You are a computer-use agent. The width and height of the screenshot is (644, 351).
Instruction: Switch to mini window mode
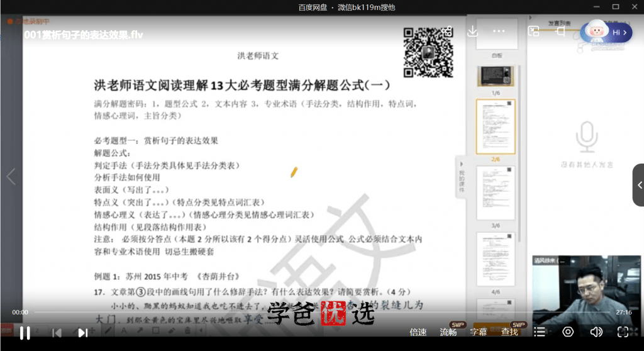[x=533, y=31]
